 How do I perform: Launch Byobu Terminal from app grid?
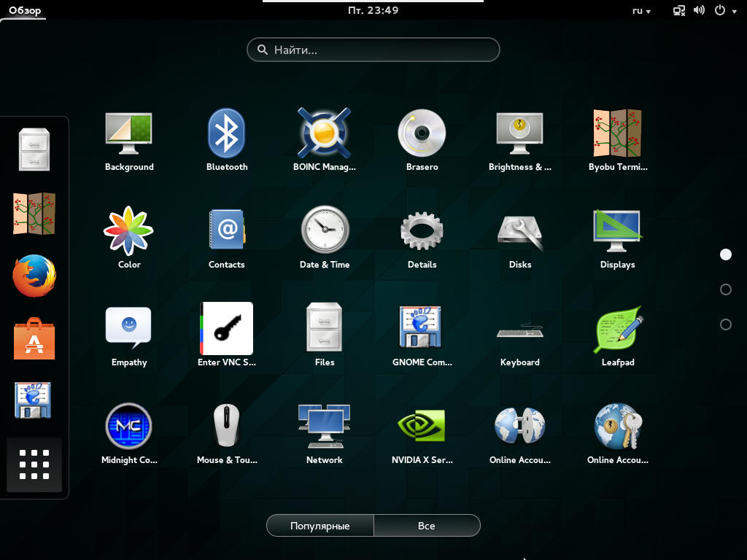pos(617,139)
